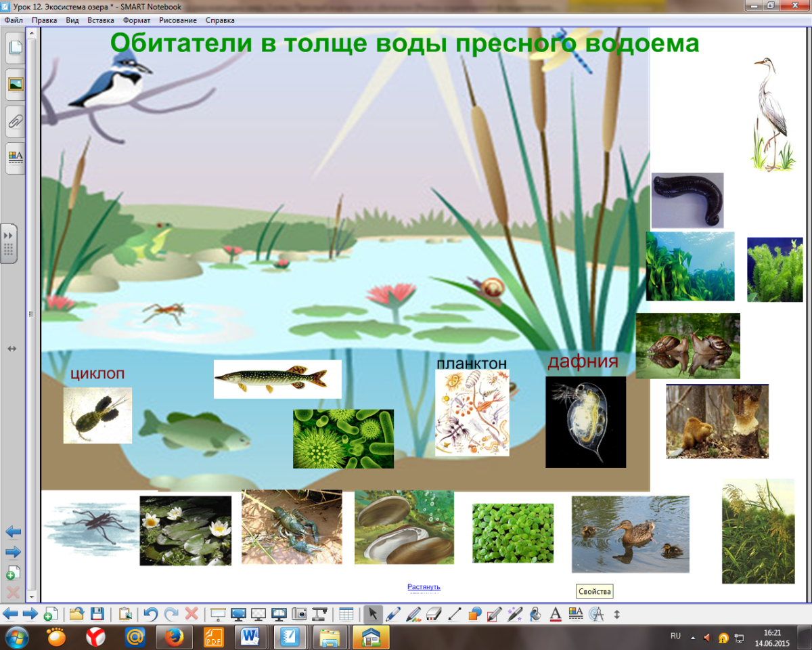Start a screen capture with the camera icon

click(301, 615)
